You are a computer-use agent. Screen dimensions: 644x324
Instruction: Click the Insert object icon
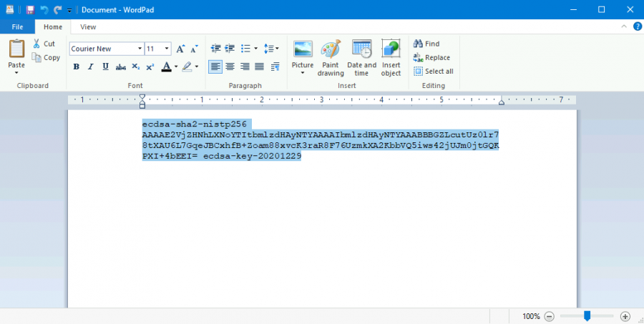click(x=391, y=50)
